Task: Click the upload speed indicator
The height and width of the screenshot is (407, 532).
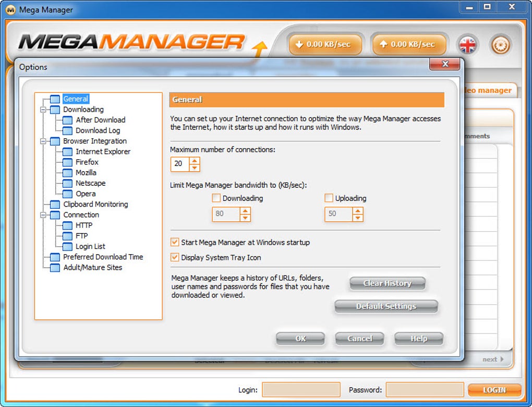Action: 409,44
